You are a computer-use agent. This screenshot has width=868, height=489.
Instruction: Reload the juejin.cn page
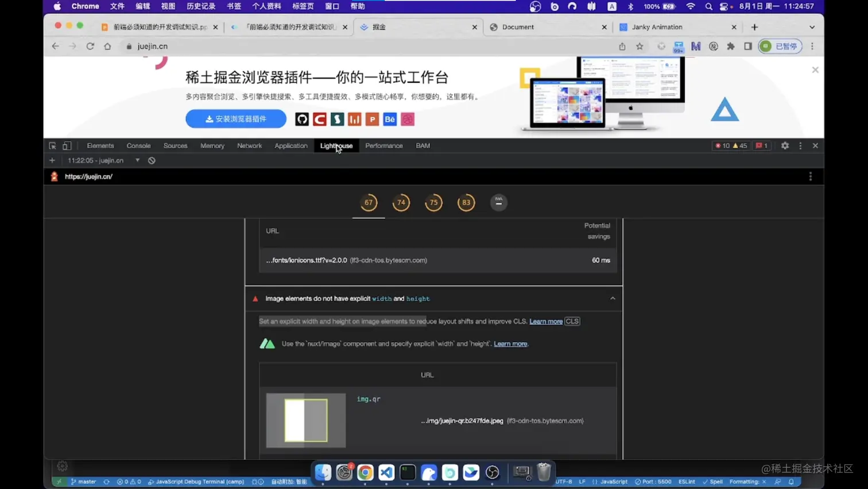click(x=90, y=46)
